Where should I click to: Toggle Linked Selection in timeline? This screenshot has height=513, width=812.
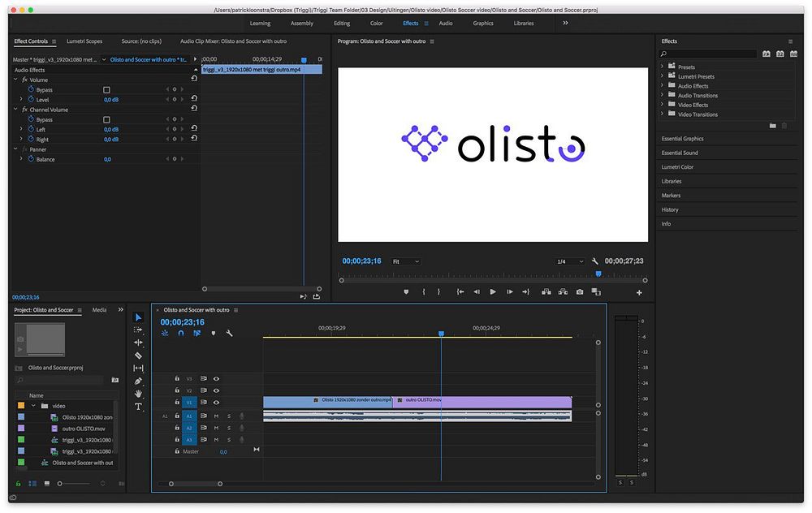pyautogui.click(x=197, y=334)
